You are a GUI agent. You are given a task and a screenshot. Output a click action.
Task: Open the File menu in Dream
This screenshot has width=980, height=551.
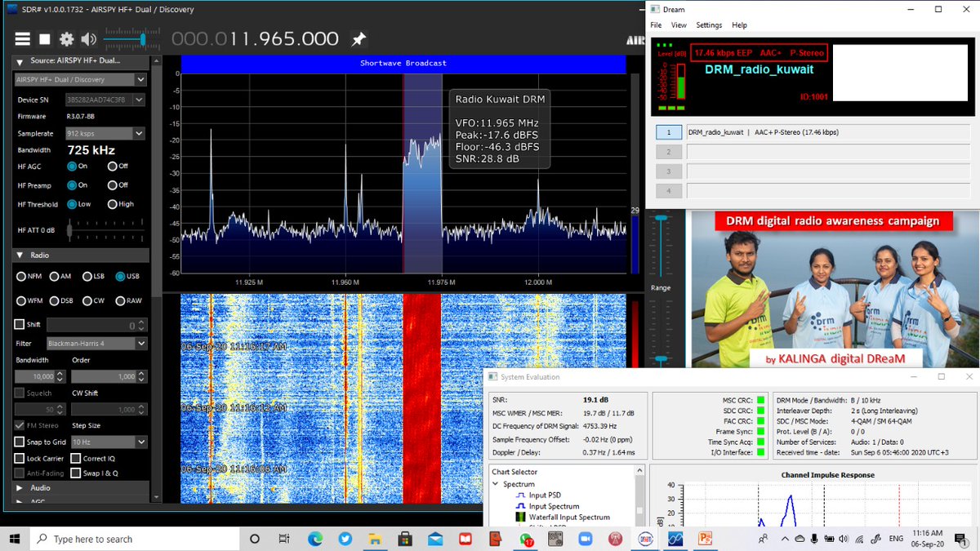point(656,25)
